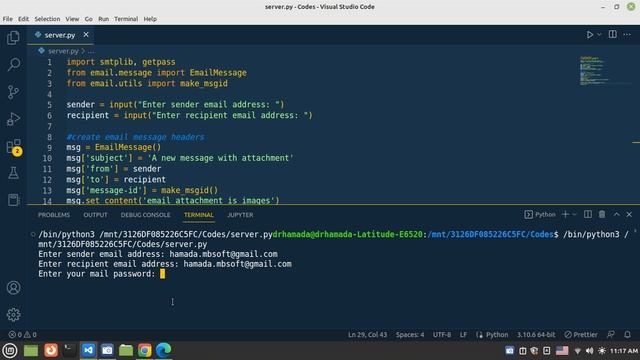This screenshot has width=640, height=360.
Task: Open the new terminal launch profile dropdown
Action: pos(574,214)
